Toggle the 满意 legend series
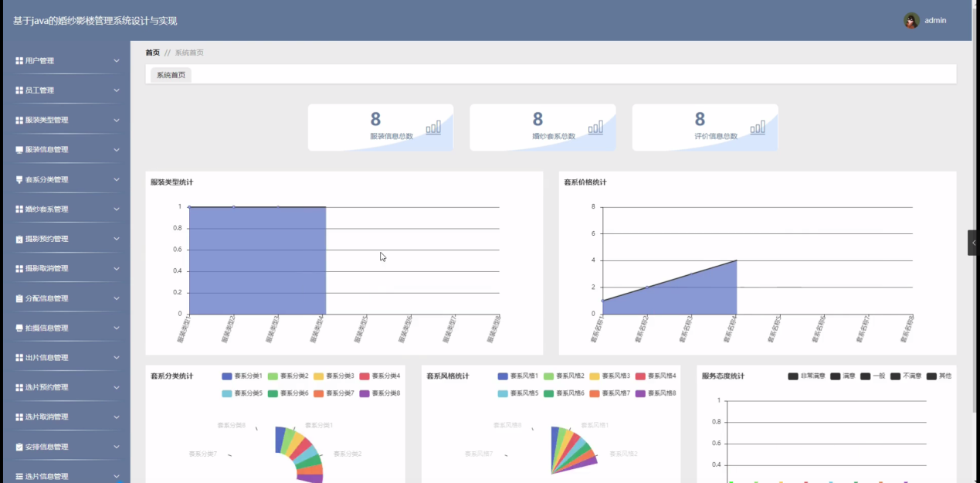The height and width of the screenshot is (483, 980). click(843, 376)
